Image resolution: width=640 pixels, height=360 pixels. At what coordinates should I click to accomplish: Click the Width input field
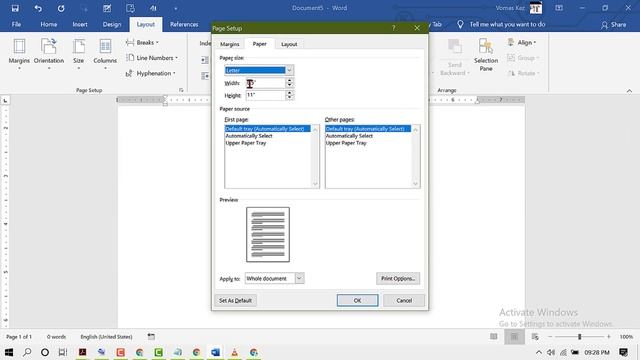click(x=265, y=83)
